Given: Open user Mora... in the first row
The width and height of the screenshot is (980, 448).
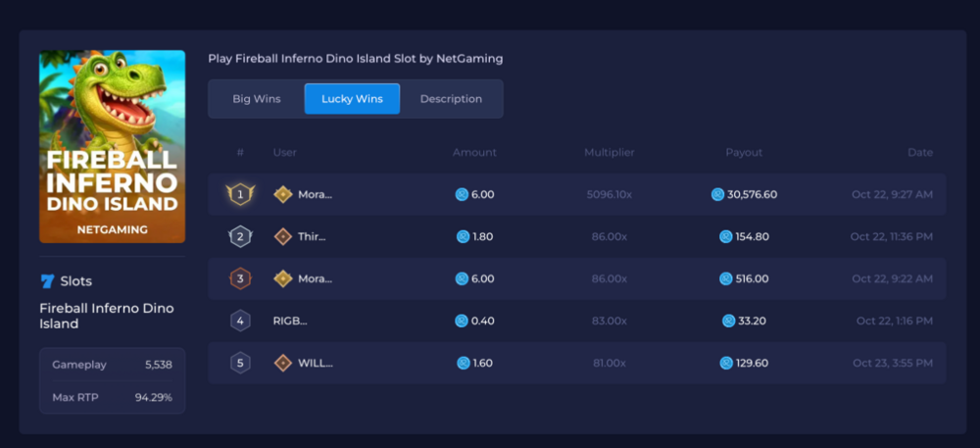Looking at the screenshot, I should (315, 195).
